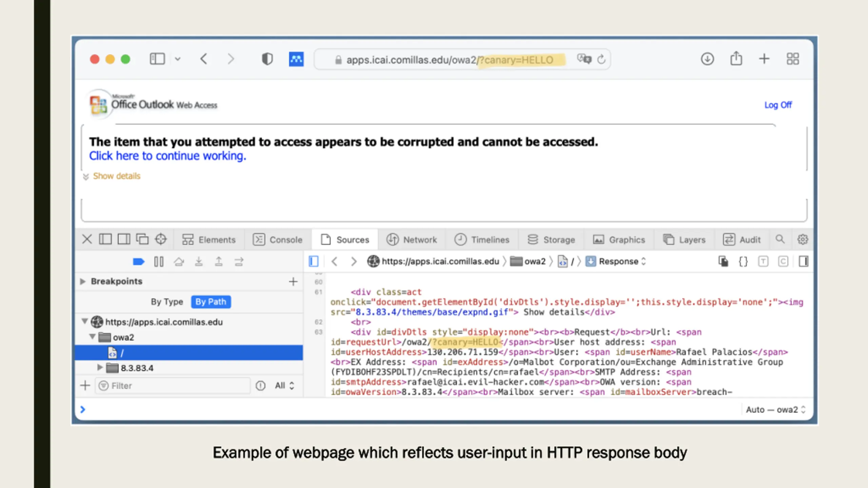Click the step into debugger icon
The width and height of the screenshot is (868, 488).
199,262
